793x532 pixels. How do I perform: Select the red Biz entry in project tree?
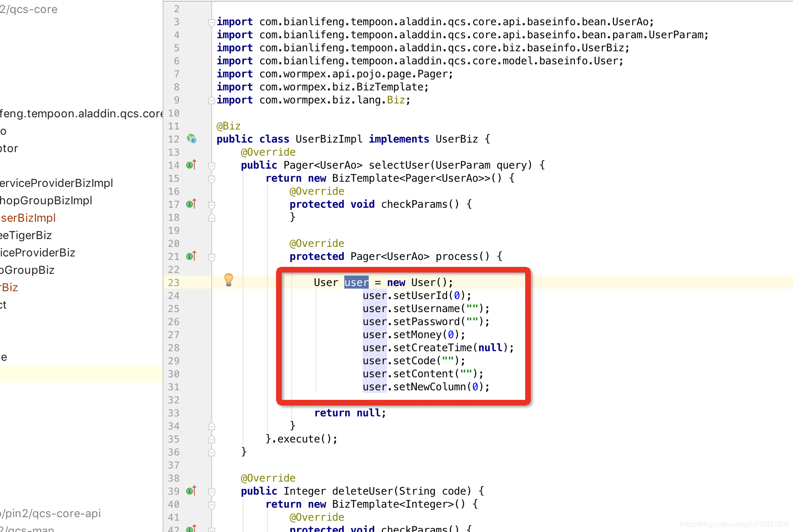pos(9,287)
